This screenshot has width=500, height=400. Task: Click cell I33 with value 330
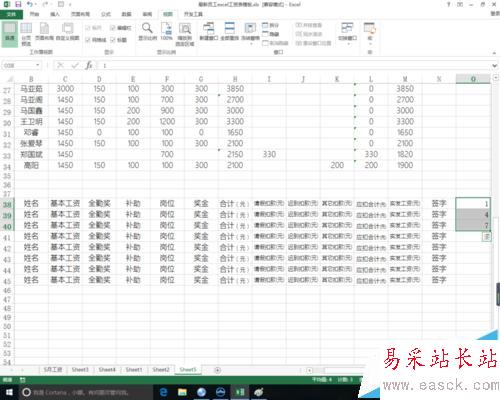click(269, 154)
